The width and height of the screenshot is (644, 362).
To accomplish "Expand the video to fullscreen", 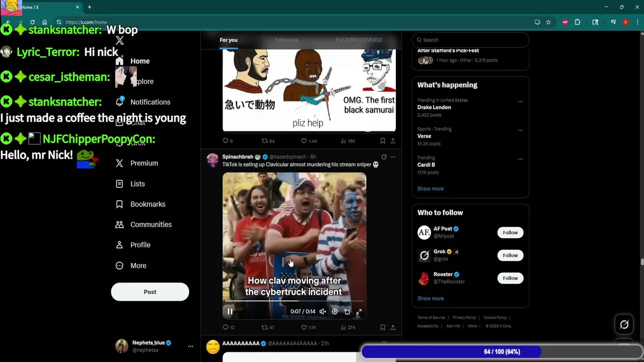I will click(x=359, y=312).
